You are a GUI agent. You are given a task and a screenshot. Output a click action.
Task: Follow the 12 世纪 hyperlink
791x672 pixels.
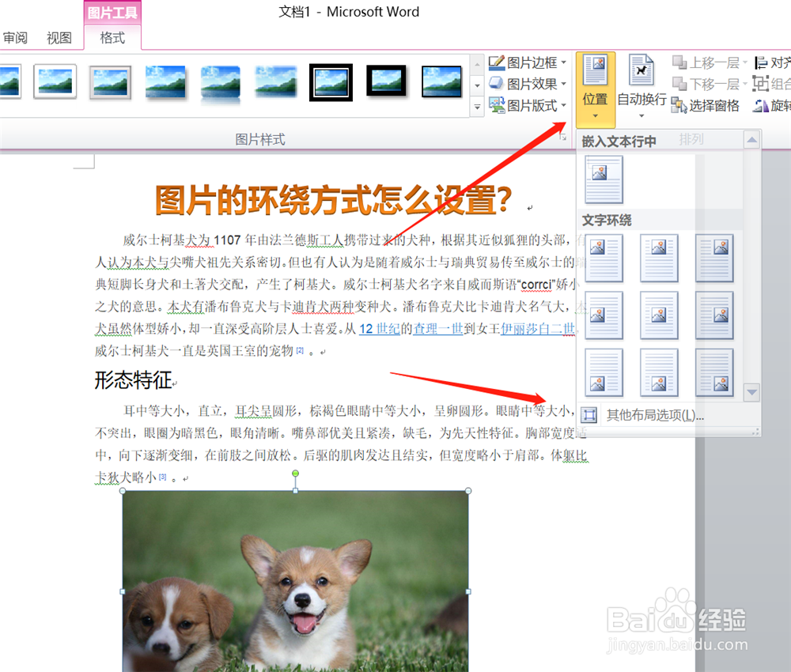(x=379, y=329)
